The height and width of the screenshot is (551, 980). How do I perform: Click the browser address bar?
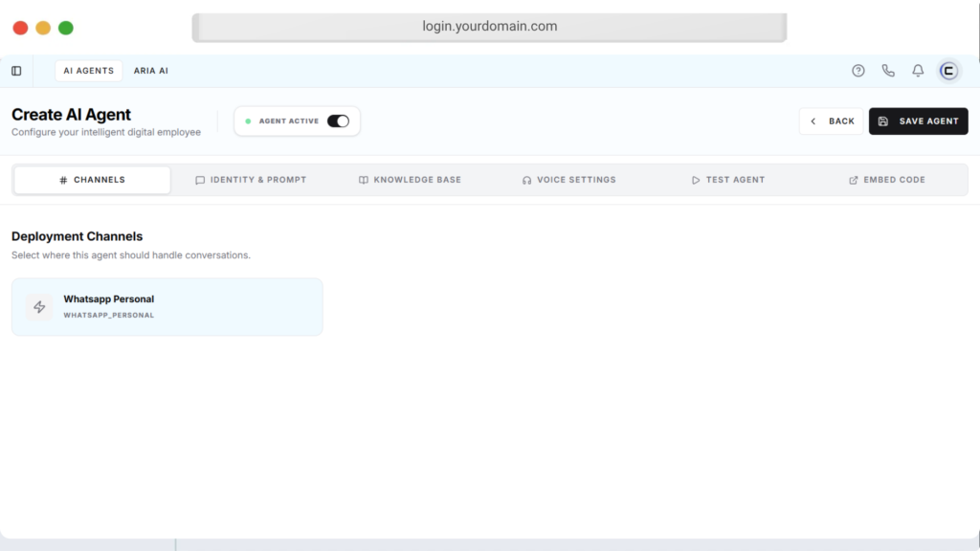pyautogui.click(x=489, y=27)
